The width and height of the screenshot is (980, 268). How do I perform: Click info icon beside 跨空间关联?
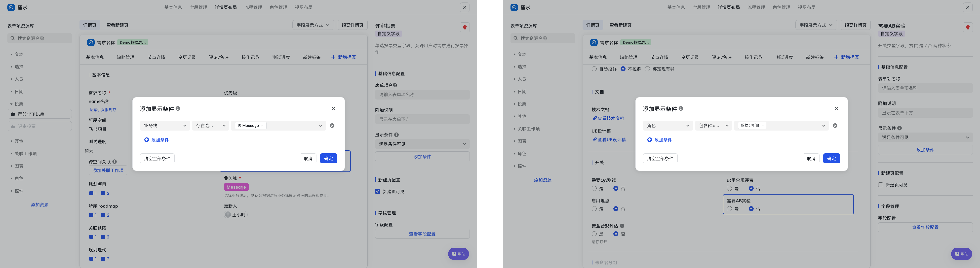click(x=115, y=162)
